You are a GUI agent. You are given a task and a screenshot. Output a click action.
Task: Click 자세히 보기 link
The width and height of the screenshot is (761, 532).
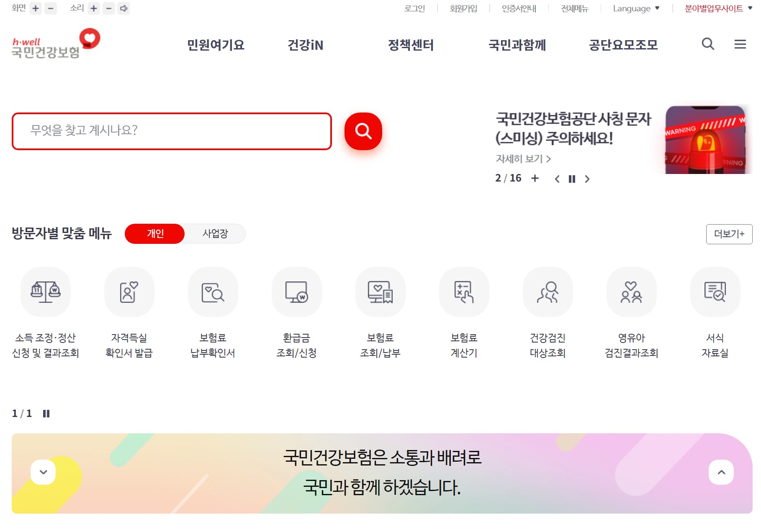[523, 159]
